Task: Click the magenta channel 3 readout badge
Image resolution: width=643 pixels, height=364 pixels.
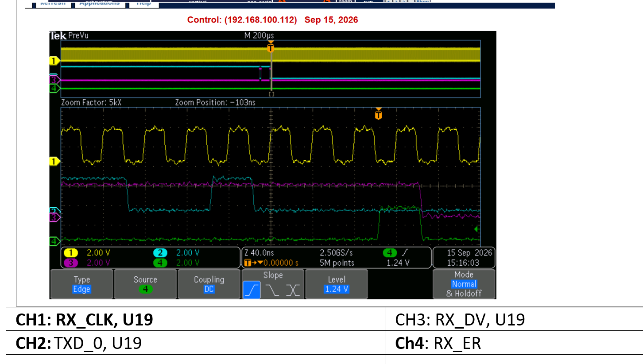Action: point(71,263)
